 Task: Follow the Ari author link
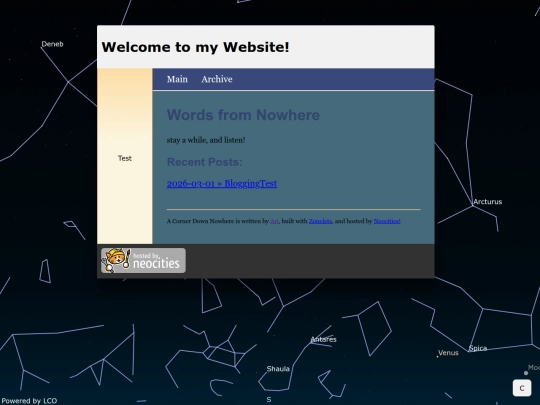pyautogui.click(x=274, y=221)
